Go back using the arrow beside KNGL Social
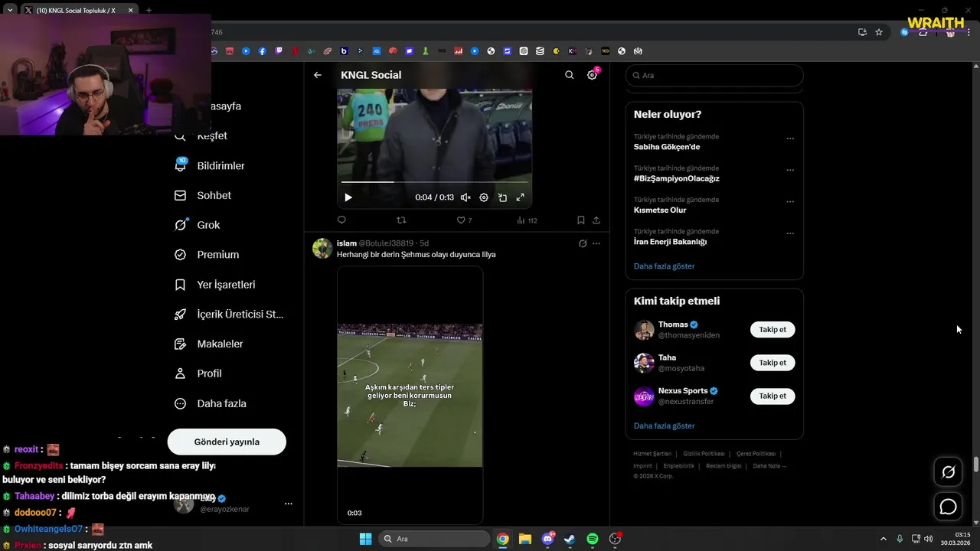 (318, 75)
